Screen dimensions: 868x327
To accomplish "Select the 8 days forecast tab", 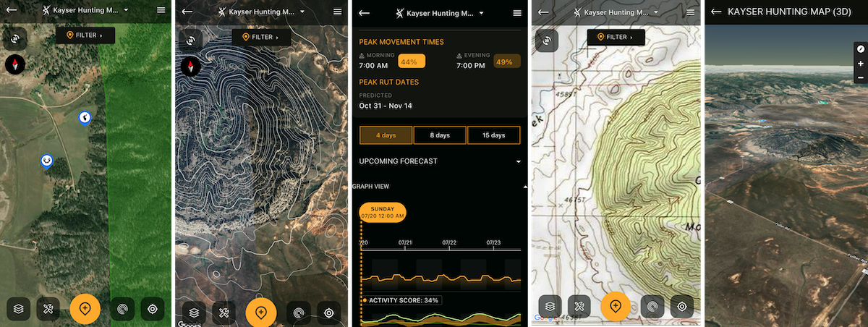I will pyautogui.click(x=440, y=135).
